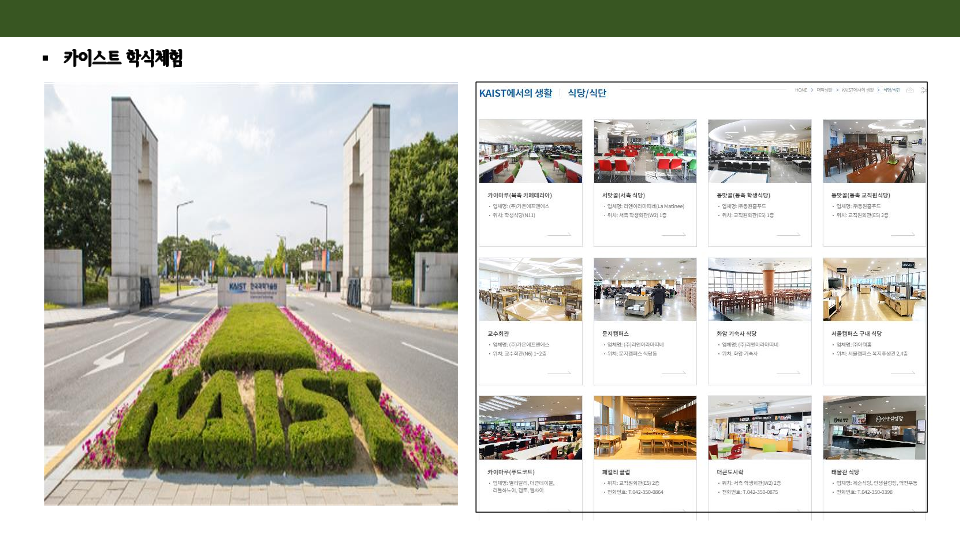Open the 태울관 식당 photo
Viewport: 960px width, 540px height.
click(874, 428)
